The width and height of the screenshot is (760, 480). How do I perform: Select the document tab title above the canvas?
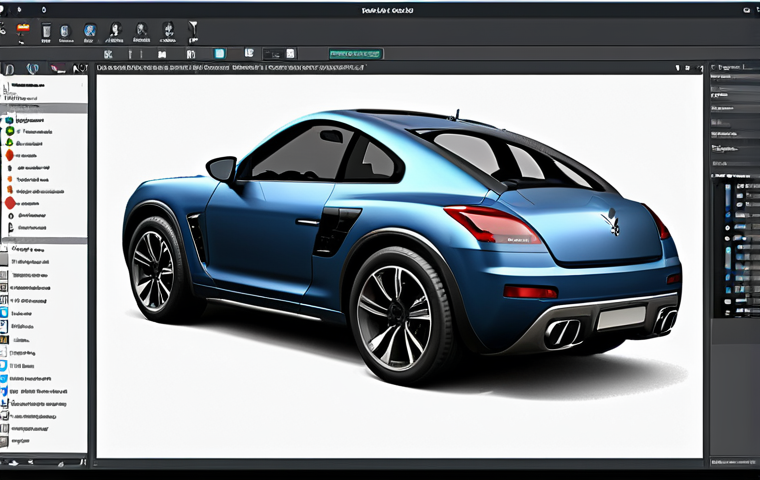(230, 67)
